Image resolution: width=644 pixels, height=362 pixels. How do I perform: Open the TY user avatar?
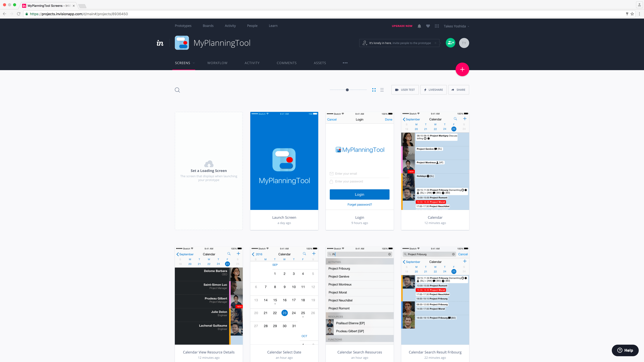click(464, 43)
